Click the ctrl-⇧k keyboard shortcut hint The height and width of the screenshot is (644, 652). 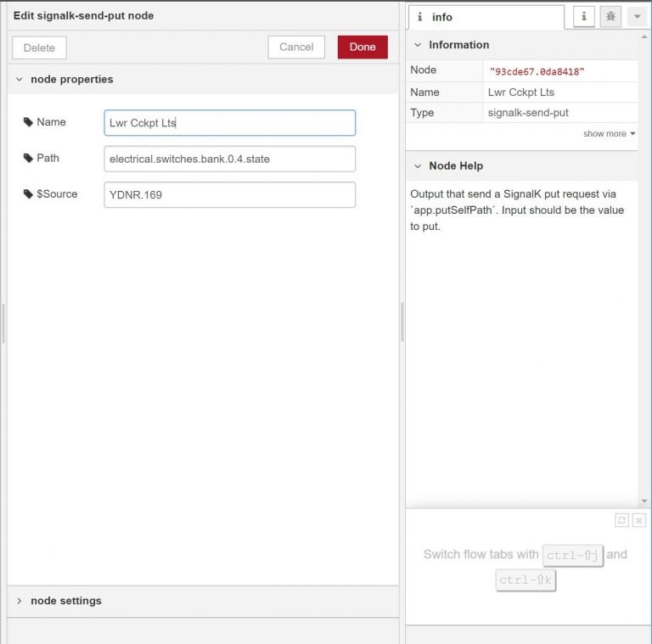click(526, 580)
